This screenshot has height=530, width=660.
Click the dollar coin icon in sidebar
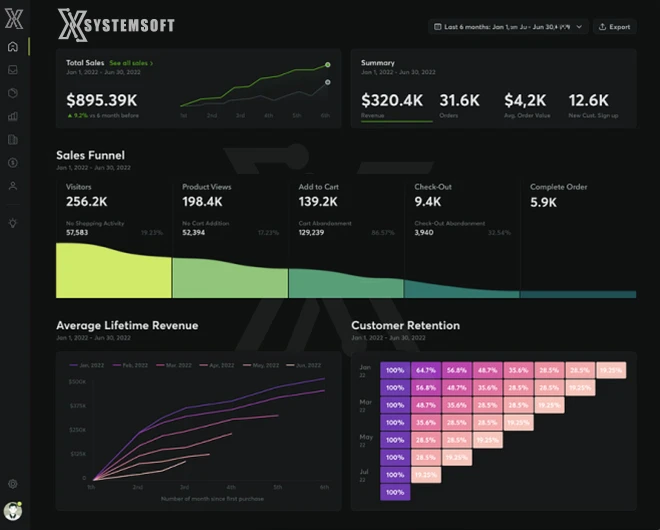(13, 162)
